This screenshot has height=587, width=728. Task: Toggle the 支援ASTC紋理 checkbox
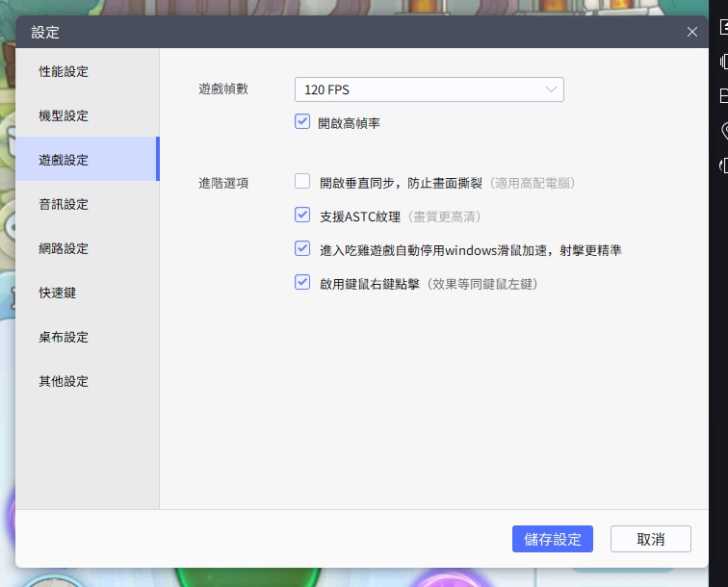(x=302, y=215)
